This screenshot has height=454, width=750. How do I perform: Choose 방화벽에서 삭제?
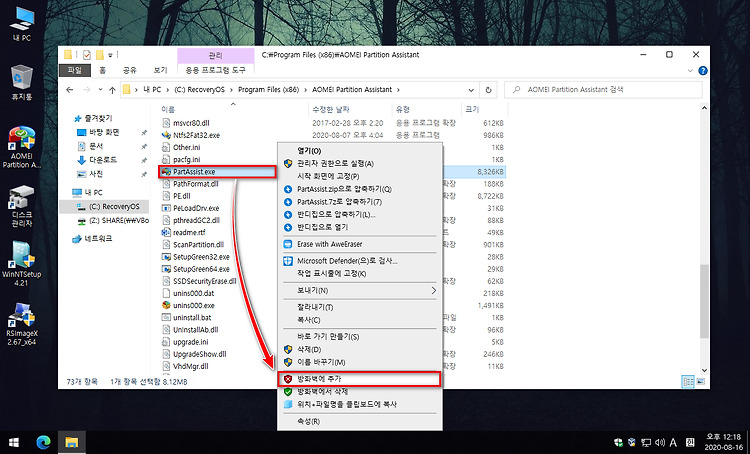click(x=360, y=391)
